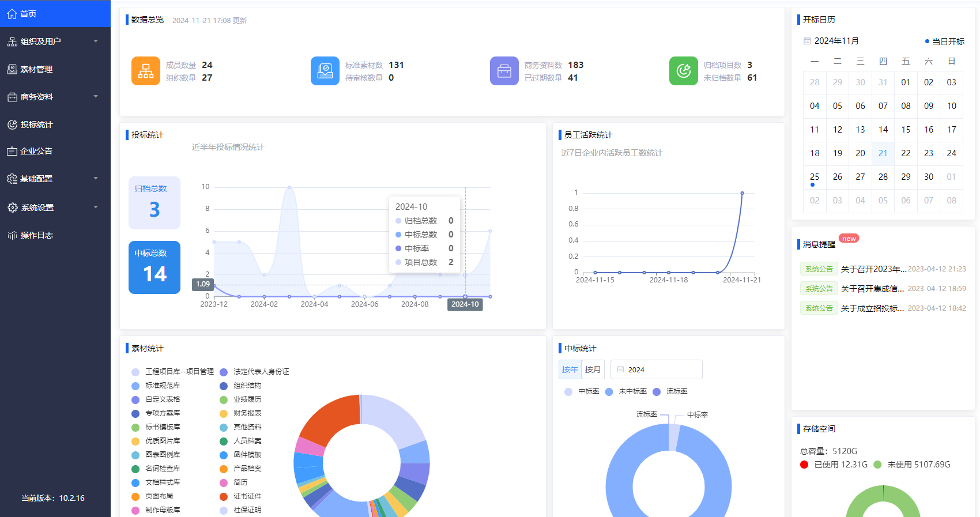Expand the 商务资料 menu arrow
980x517 pixels.
tap(96, 97)
